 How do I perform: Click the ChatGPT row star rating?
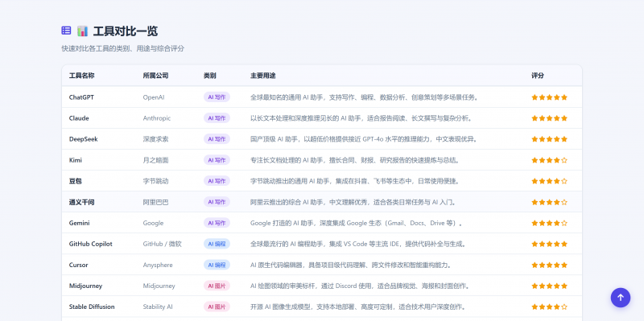[549, 97]
